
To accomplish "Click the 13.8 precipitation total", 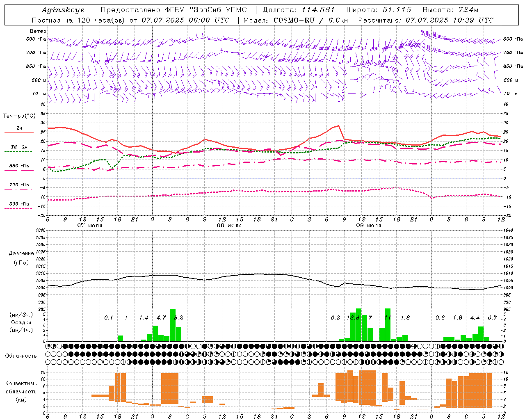I will pyautogui.click(x=353, y=318).
